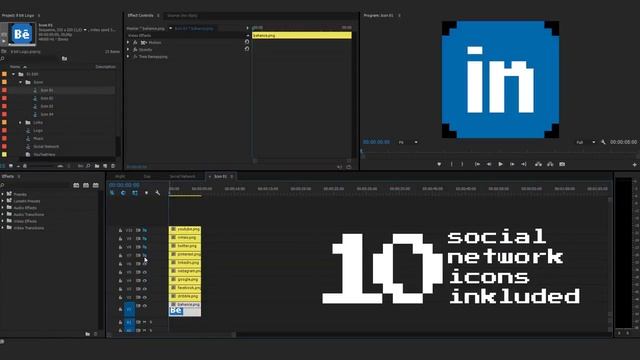Select the behance.png clip in timeline
The image size is (640, 360).
click(x=185, y=309)
